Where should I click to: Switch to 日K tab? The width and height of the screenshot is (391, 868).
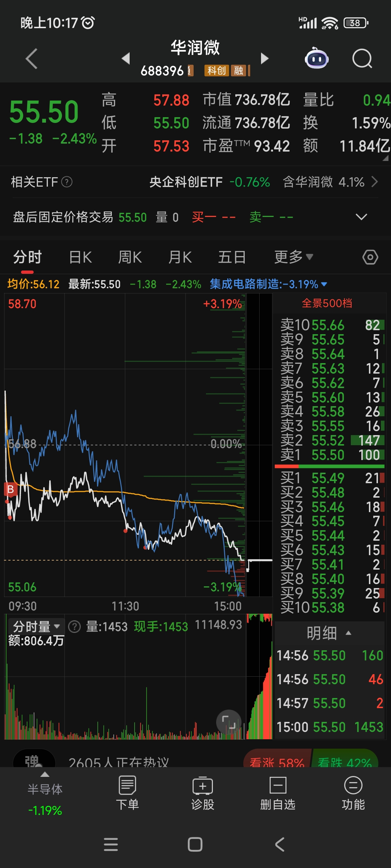(x=80, y=257)
